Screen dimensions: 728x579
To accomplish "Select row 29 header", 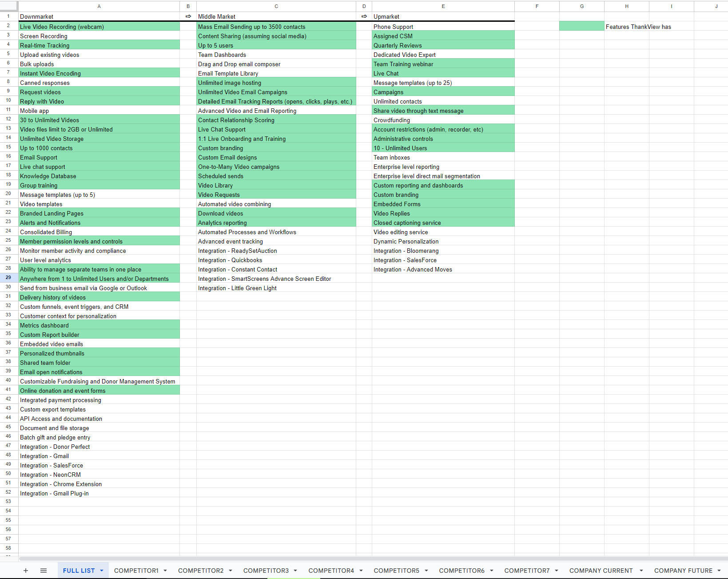I will (8, 278).
